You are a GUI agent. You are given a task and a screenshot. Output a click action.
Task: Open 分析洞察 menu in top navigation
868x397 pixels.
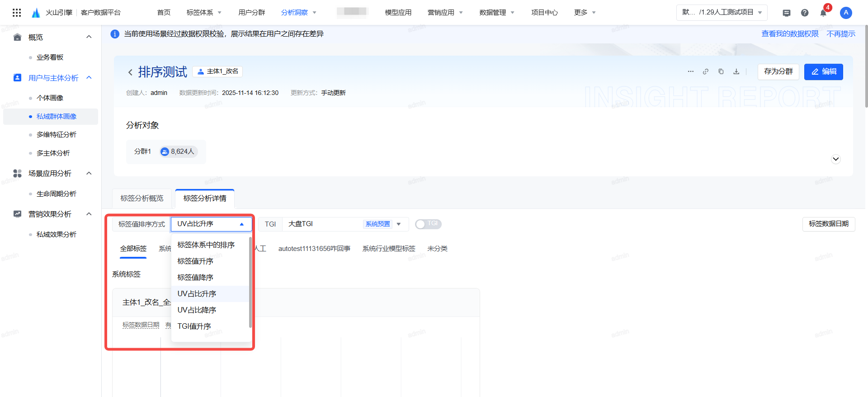point(298,13)
